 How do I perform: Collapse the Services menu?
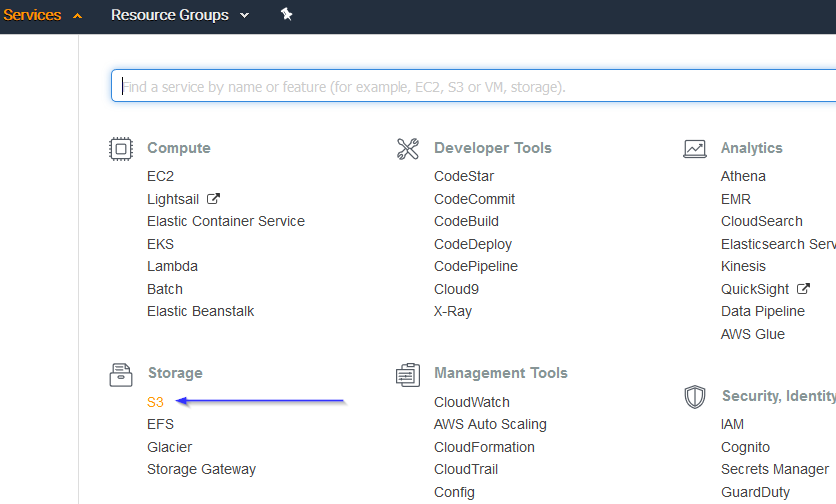click(43, 15)
